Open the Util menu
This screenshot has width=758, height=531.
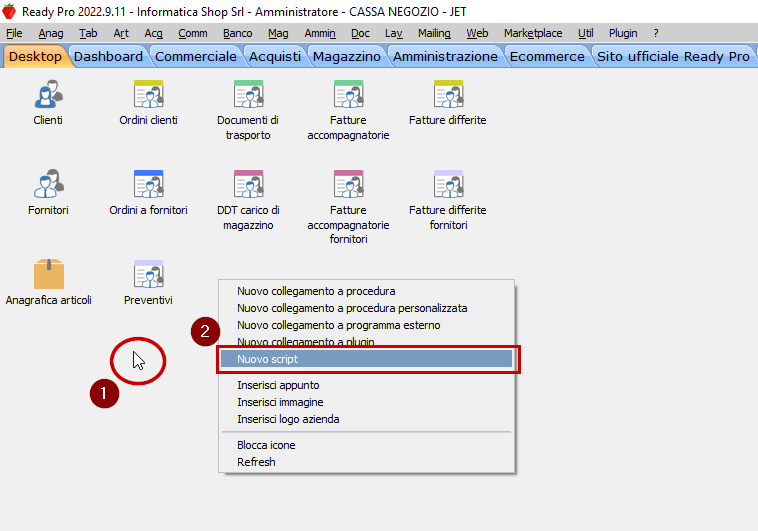(585, 33)
